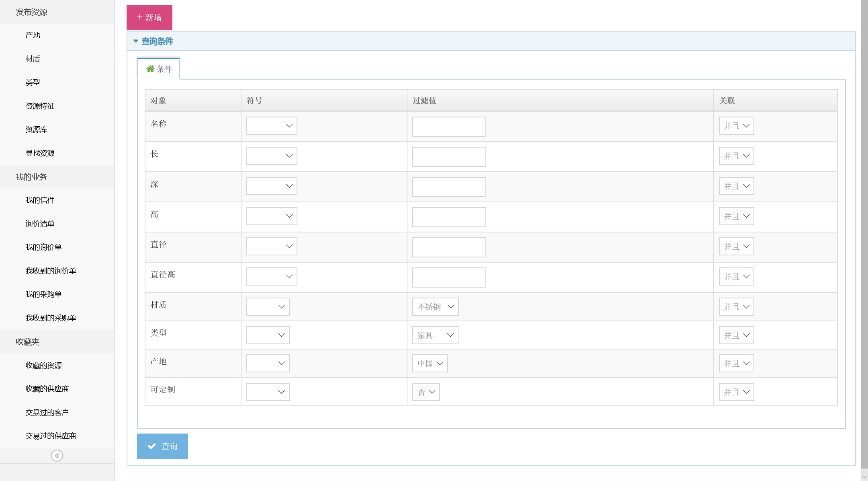
Task: Click the scrollbar down arrow
Action: [x=864, y=477]
